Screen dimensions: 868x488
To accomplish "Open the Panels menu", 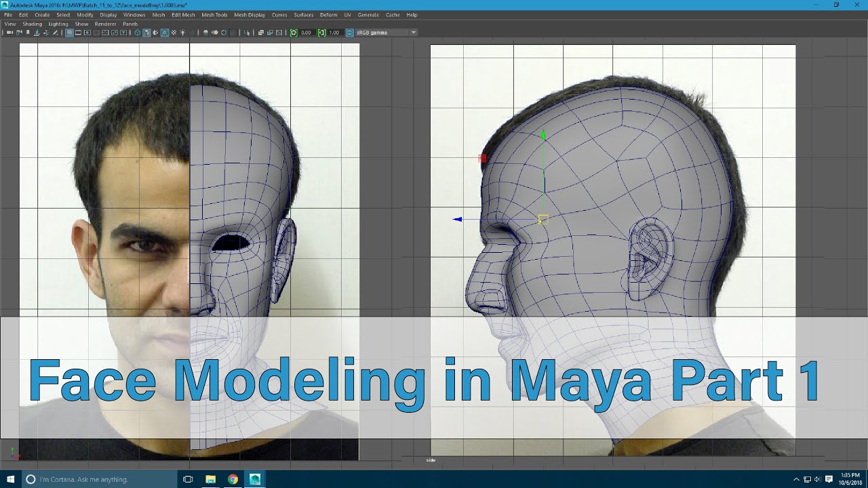I will pyautogui.click(x=130, y=24).
